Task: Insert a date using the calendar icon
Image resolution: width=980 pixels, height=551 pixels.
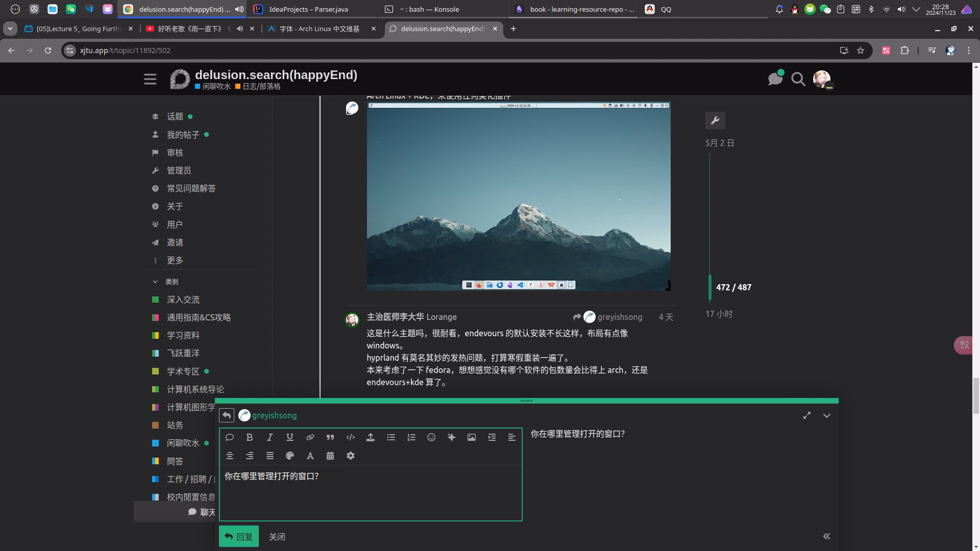Action: (x=330, y=456)
